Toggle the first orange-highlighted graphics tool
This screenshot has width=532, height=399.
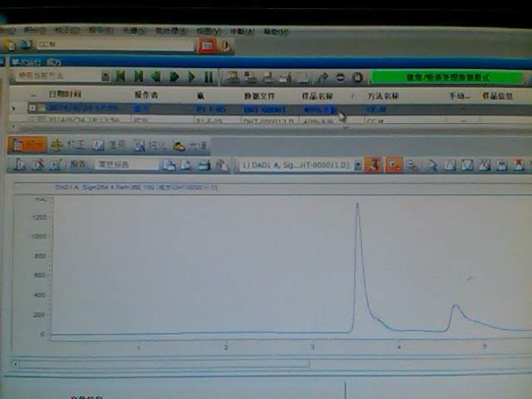tap(372, 165)
